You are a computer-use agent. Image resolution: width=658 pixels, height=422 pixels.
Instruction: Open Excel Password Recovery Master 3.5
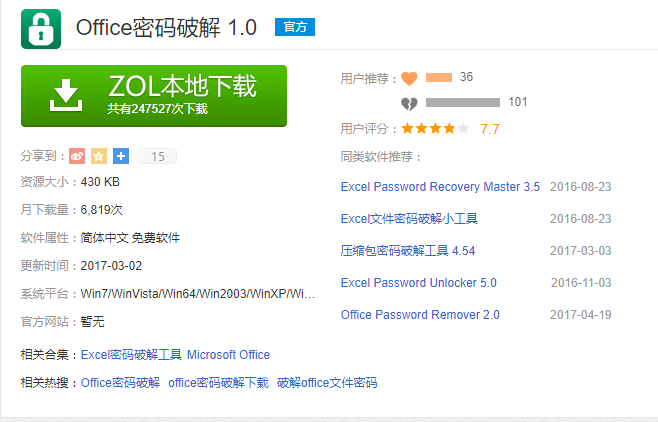pyautogui.click(x=440, y=187)
